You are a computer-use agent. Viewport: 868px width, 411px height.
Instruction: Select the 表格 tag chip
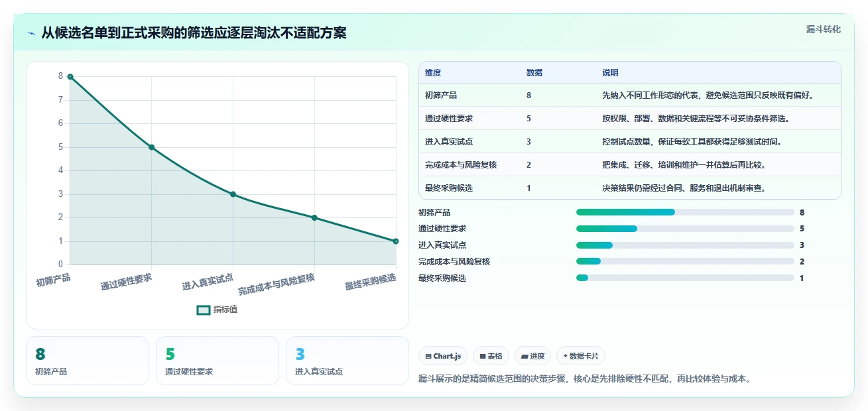point(491,356)
